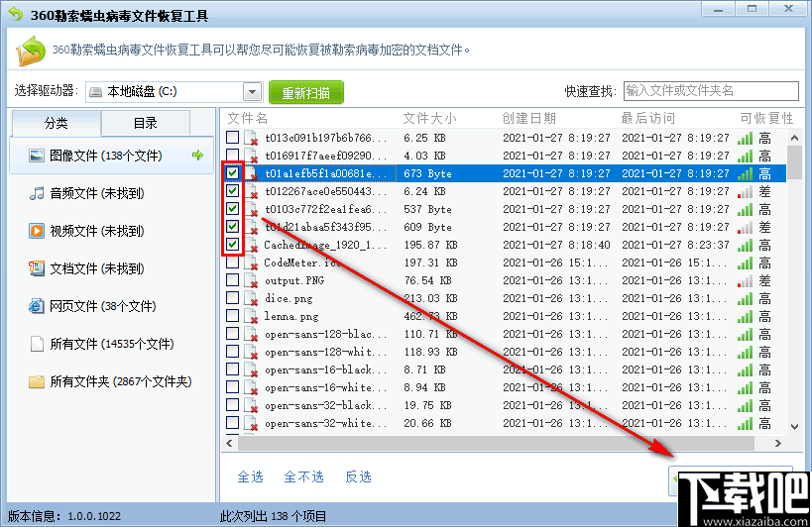Tick checkbox for open-sans-32-white file
This screenshot has height=527, width=812.
pos(233,423)
